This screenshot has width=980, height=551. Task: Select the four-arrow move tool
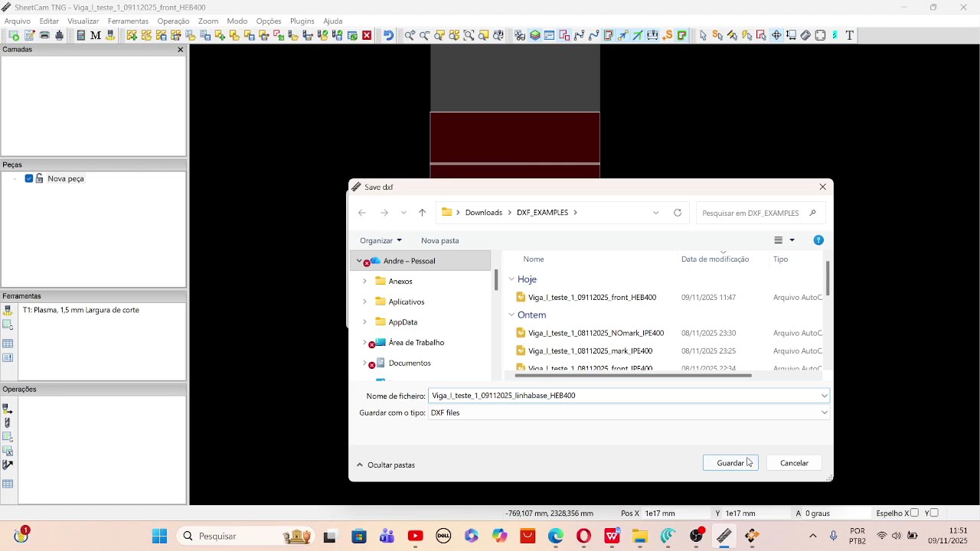click(x=776, y=35)
